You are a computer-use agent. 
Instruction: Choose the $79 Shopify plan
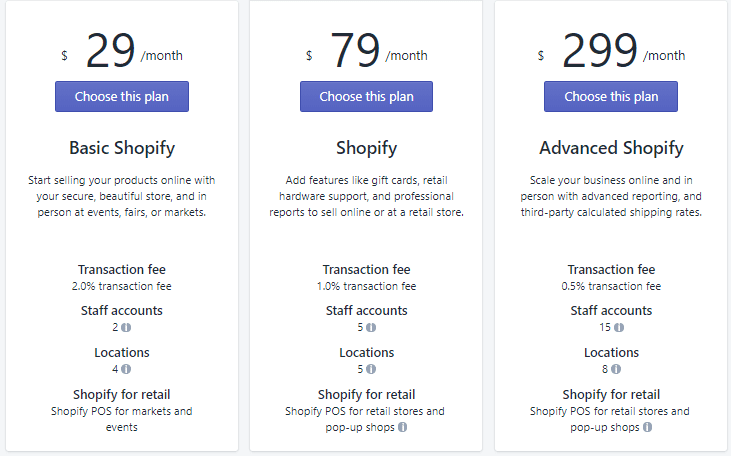(366, 97)
